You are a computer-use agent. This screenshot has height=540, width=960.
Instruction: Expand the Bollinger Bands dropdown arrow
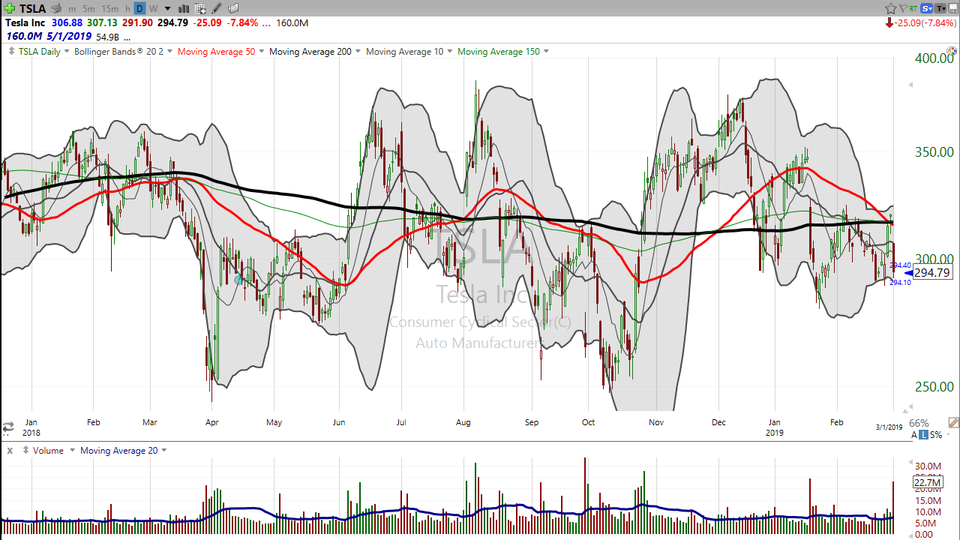pyautogui.click(x=170, y=51)
